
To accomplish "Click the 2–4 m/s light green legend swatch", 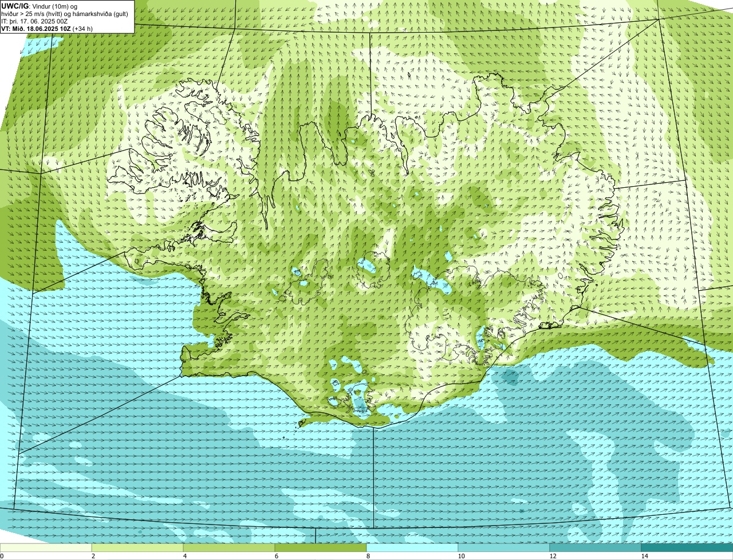I will (x=137, y=547).
